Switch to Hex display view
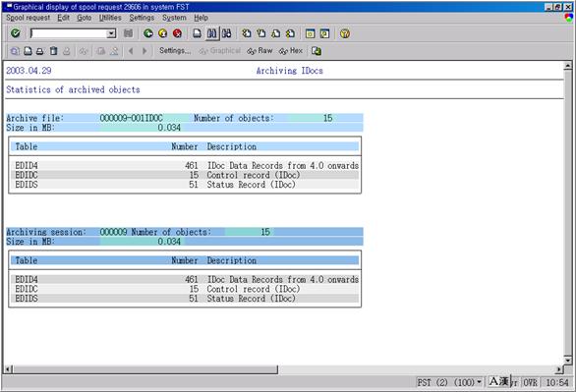This screenshot has height=392, width=576. [x=291, y=51]
